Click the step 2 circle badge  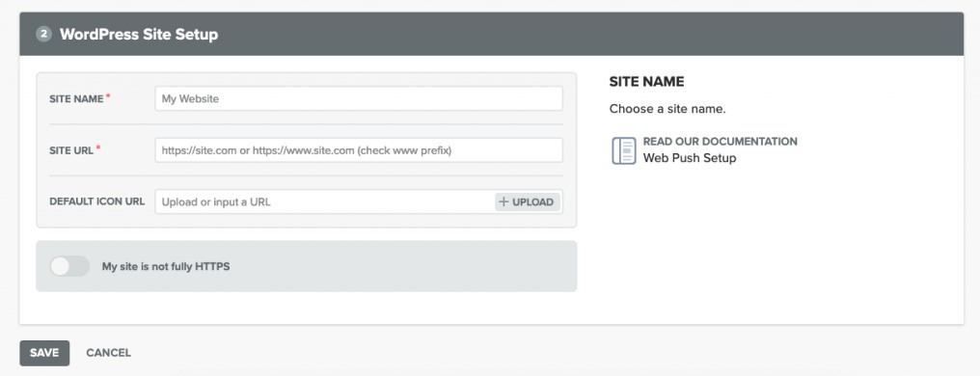[x=43, y=34]
